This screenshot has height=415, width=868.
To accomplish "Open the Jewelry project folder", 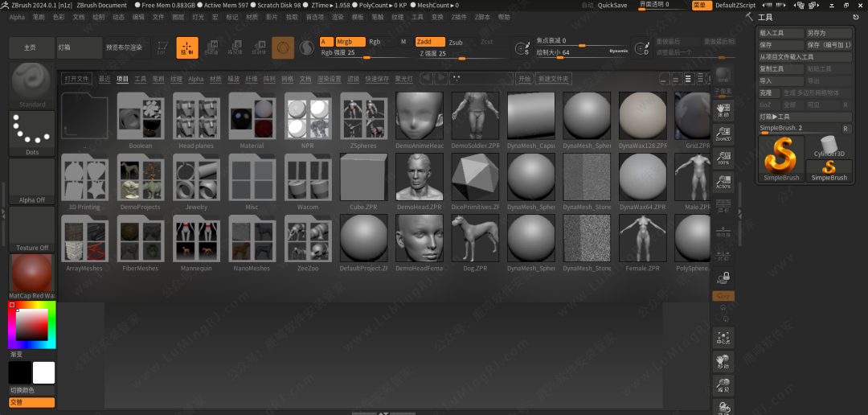I will (197, 181).
